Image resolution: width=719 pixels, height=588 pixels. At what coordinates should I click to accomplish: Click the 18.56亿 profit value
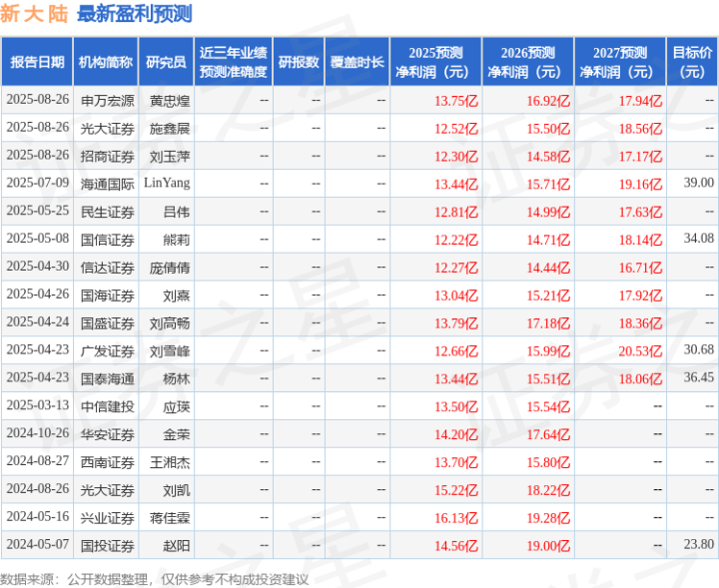[x=640, y=129]
